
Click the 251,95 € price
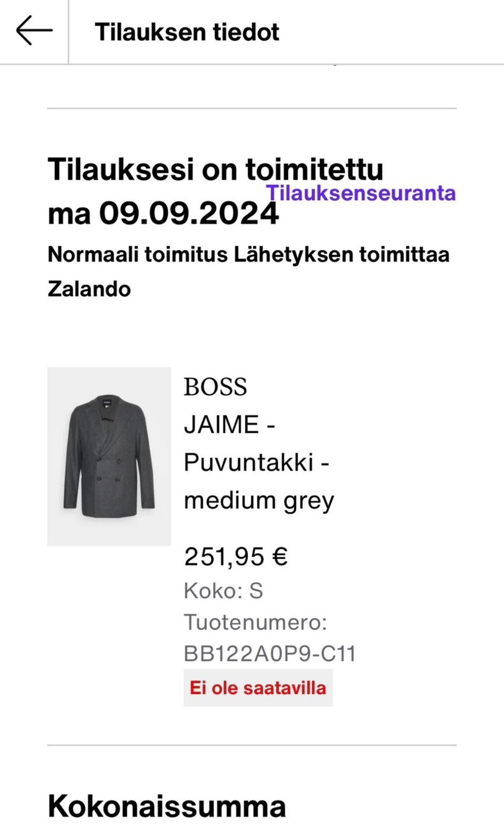click(x=236, y=557)
